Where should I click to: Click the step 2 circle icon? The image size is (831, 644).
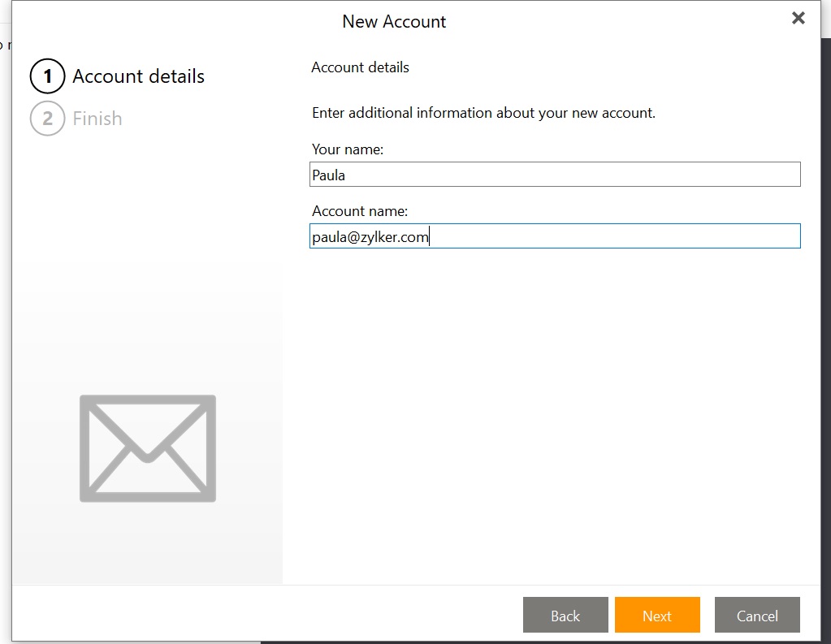pyautogui.click(x=47, y=119)
